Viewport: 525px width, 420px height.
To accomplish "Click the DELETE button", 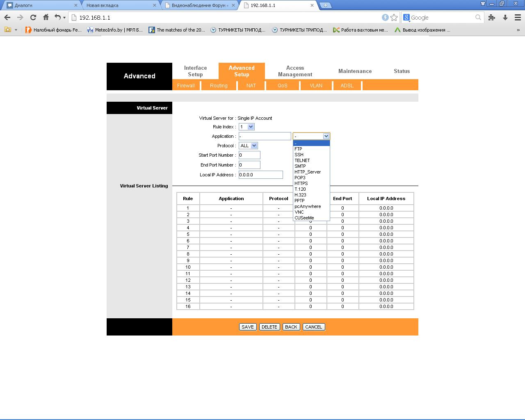I will (x=269, y=327).
